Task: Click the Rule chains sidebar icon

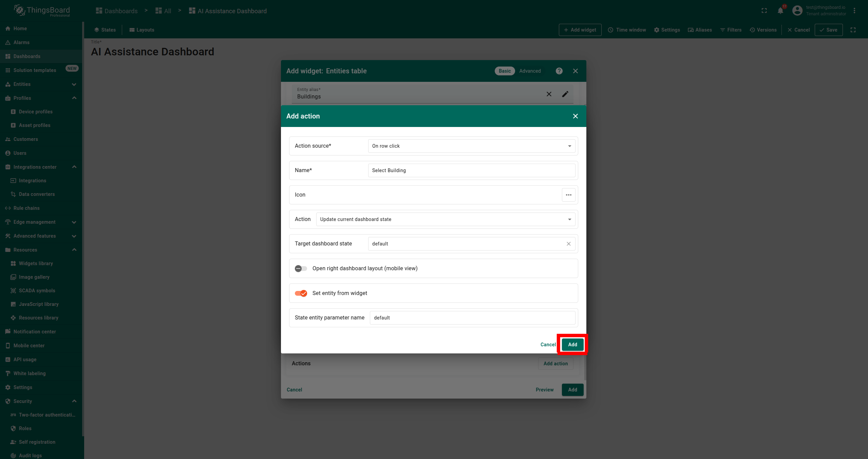Action: (x=8, y=208)
